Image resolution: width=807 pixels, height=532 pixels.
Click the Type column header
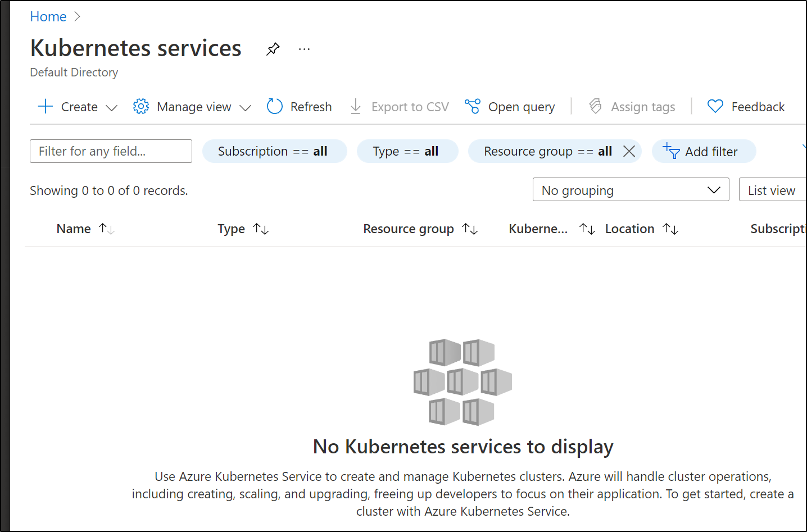coord(231,229)
